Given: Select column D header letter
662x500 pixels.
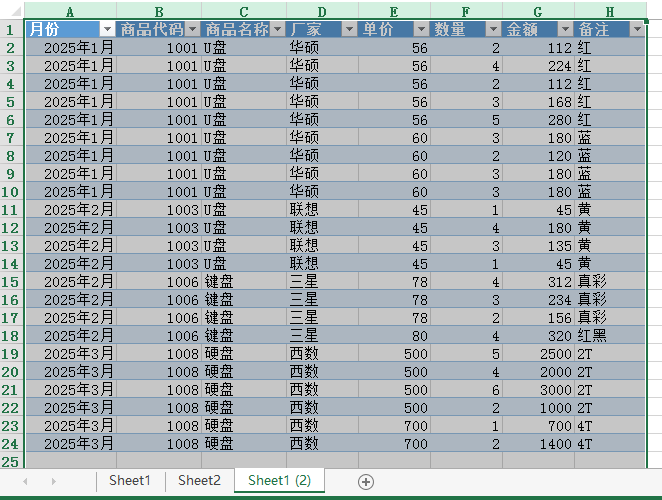Looking at the screenshot, I should pyautogui.click(x=322, y=10).
